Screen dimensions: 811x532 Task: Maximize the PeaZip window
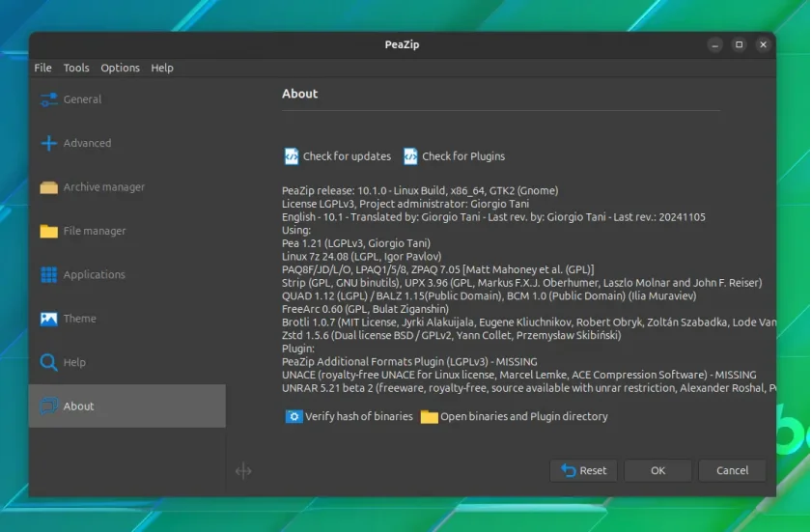point(740,45)
